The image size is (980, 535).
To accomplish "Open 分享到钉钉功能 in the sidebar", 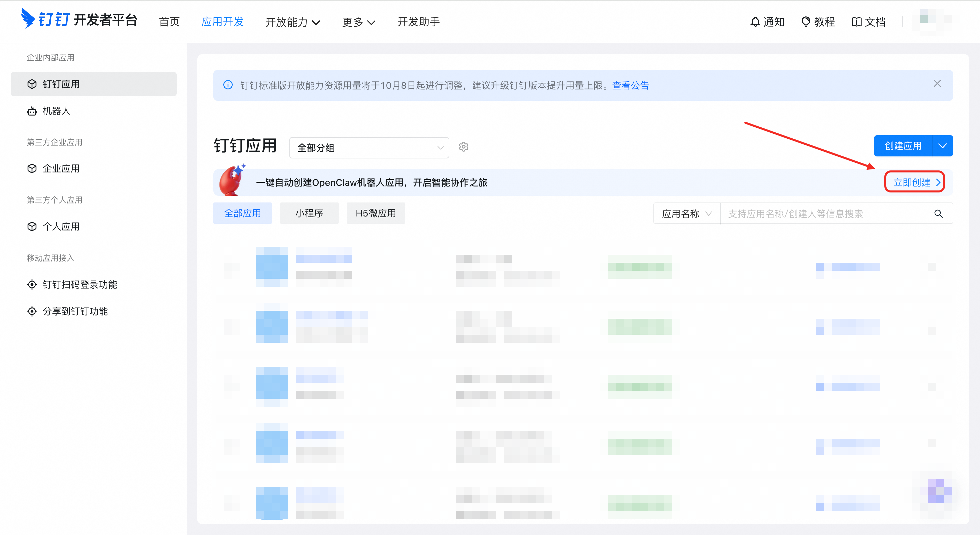I will (x=94, y=311).
